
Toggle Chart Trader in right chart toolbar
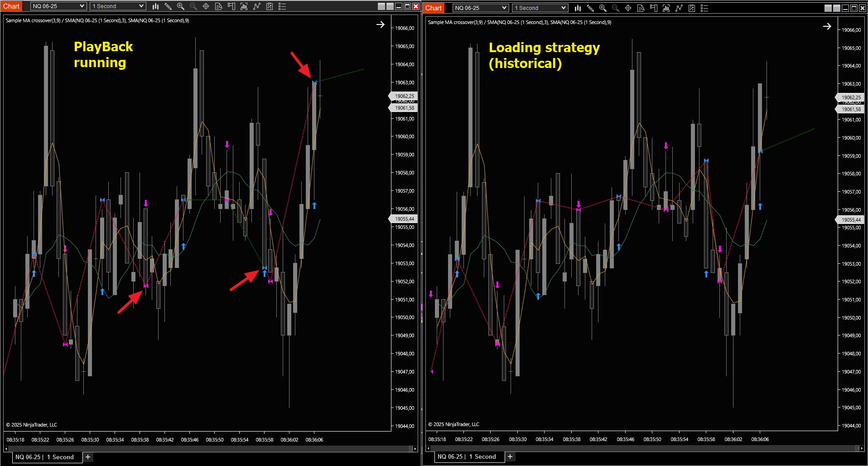click(x=654, y=8)
